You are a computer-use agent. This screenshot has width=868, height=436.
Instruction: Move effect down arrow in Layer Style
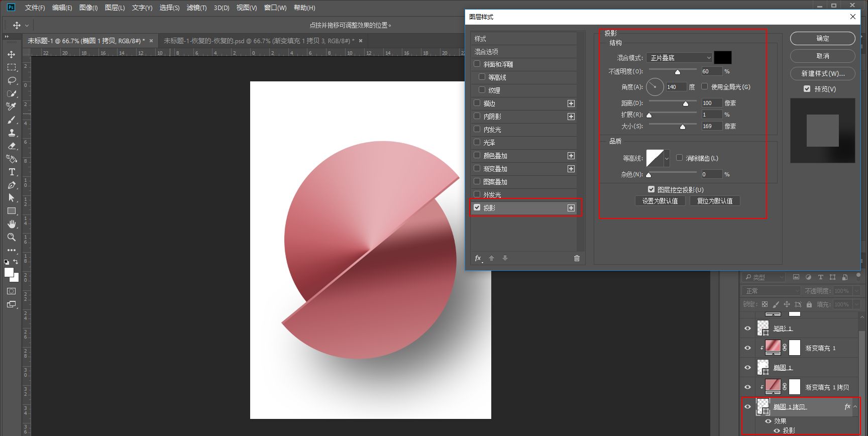pos(505,258)
